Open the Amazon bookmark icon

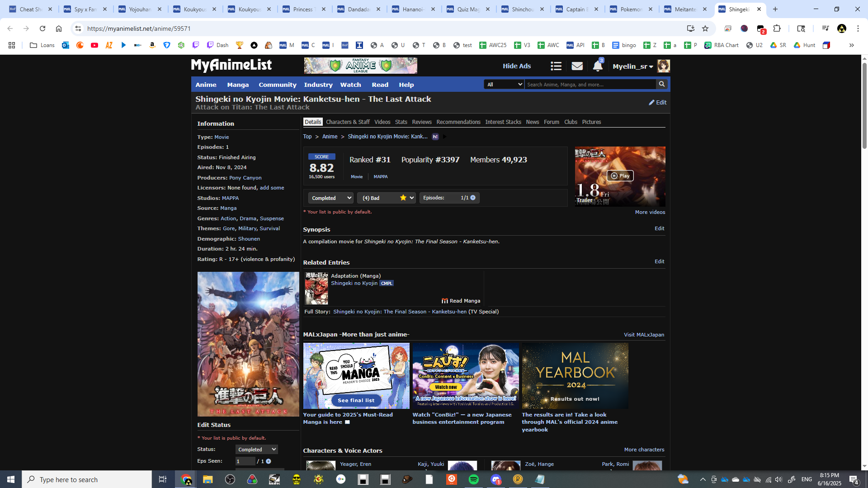point(152,45)
